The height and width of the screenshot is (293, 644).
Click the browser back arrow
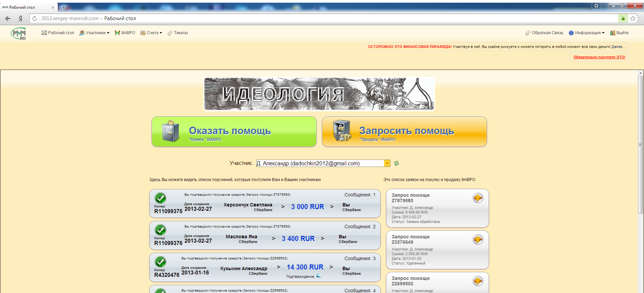click(x=8, y=18)
